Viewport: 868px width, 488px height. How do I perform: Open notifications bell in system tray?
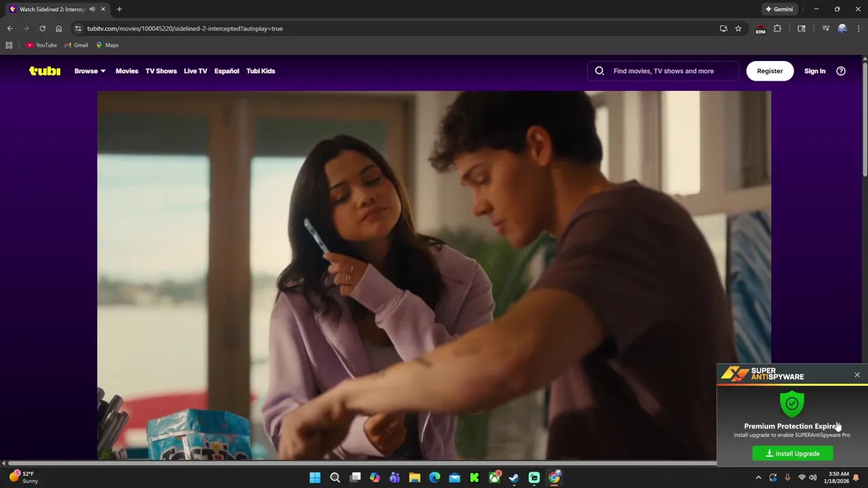(856, 478)
